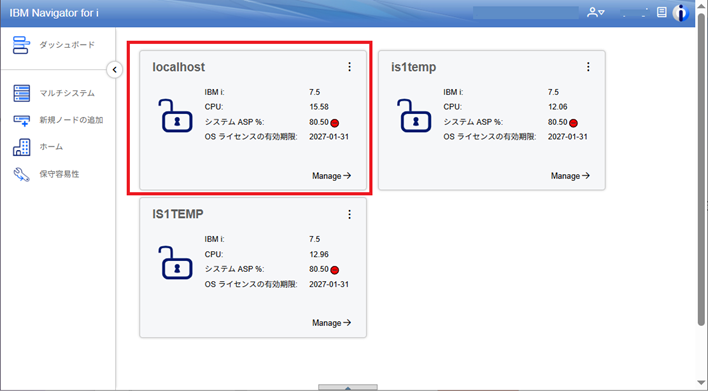This screenshot has width=708, height=392.
Task: Click Manage on the is1temp card
Action: (x=570, y=176)
